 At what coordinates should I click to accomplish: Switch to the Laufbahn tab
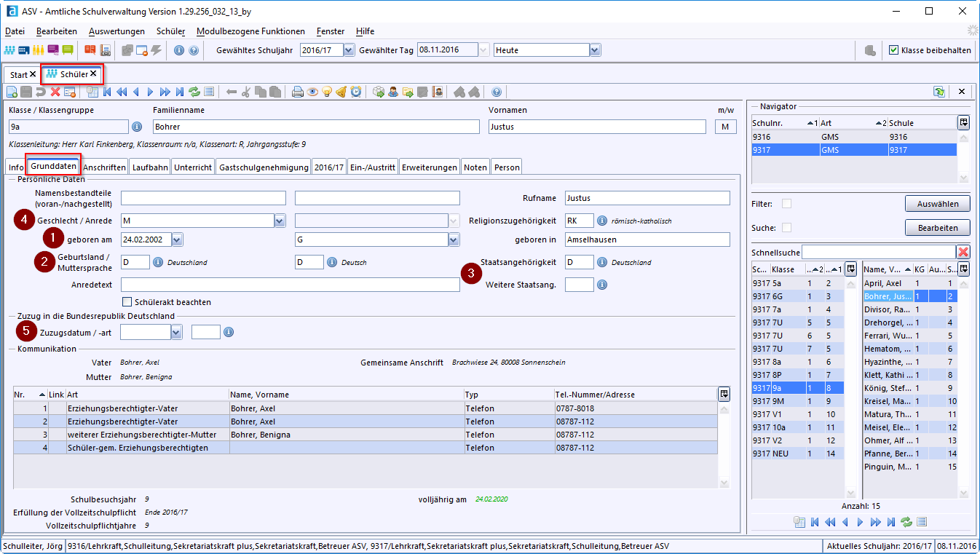[150, 167]
